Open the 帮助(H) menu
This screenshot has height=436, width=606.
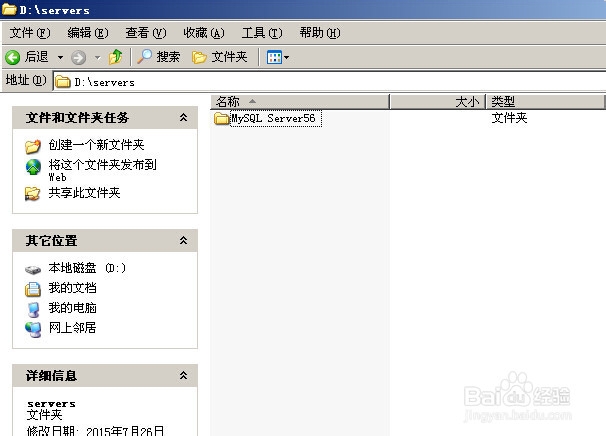coord(320,33)
